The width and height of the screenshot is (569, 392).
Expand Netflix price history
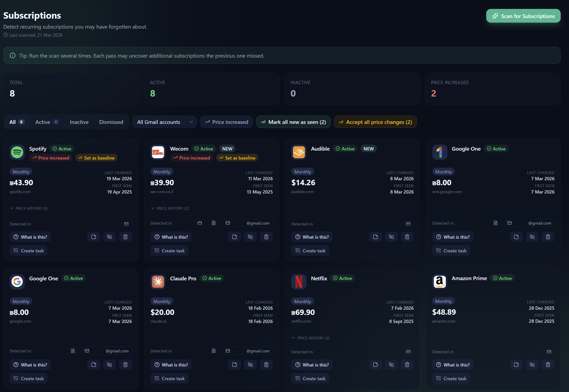(x=311, y=338)
